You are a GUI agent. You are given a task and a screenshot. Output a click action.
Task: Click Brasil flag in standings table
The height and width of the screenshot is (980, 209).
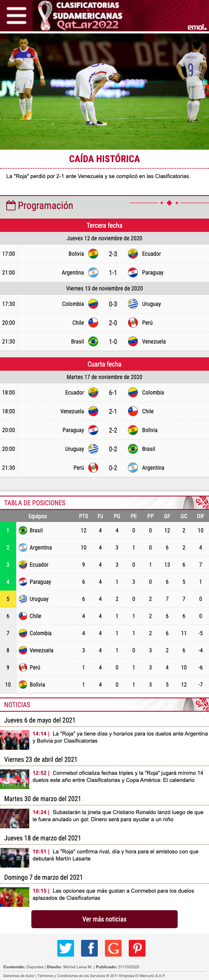pos(23,530)
